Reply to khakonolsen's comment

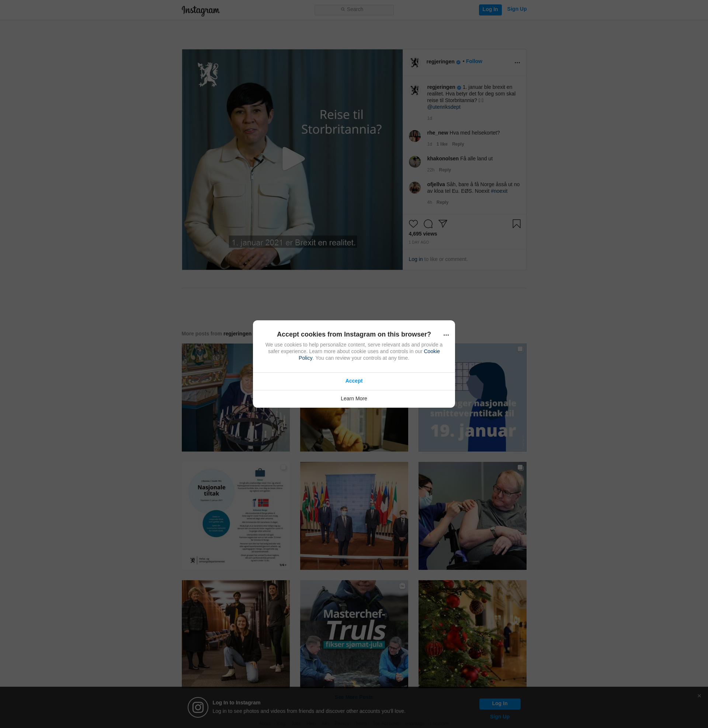(x=445, y=170)
